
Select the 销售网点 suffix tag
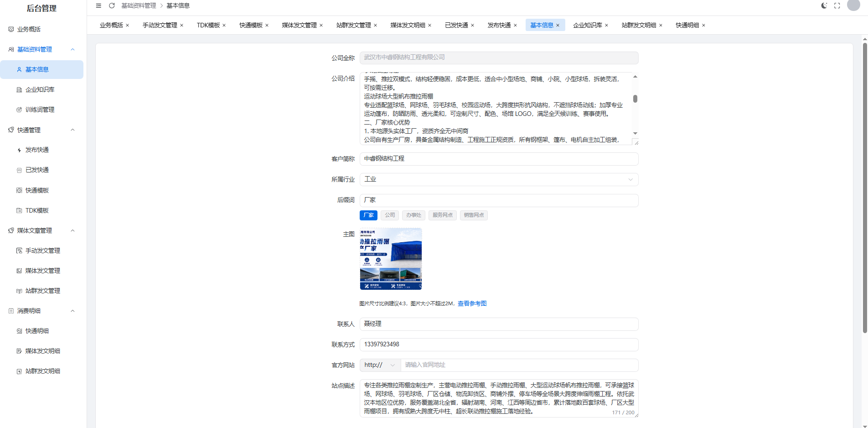[x=474, y=215]
